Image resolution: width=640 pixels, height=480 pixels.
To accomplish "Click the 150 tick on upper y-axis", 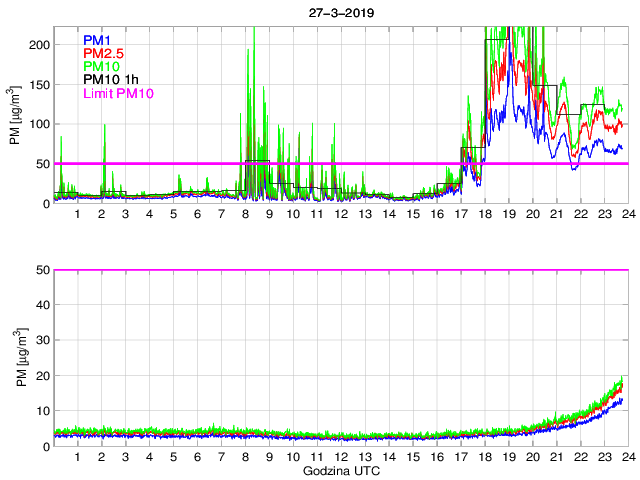I will click(38, 85).
